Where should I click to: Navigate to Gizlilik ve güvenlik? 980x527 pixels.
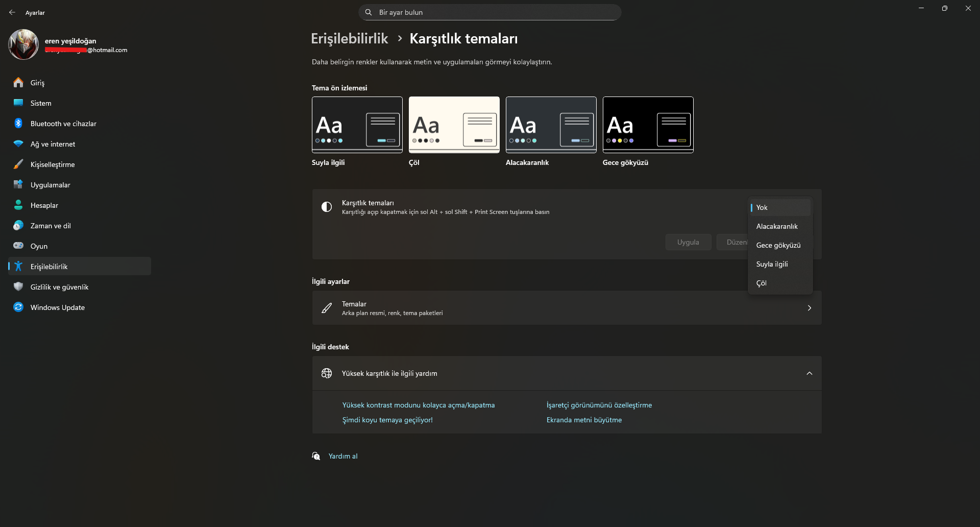[x=80, y=286]
